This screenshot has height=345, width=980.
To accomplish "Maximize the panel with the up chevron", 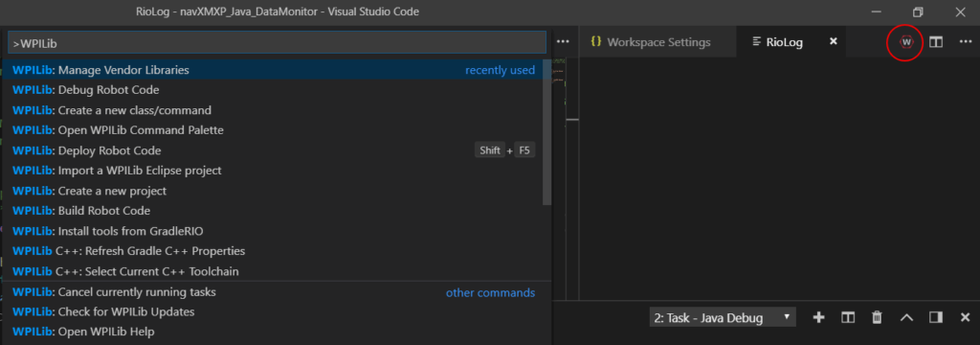I will pos(906,317).
